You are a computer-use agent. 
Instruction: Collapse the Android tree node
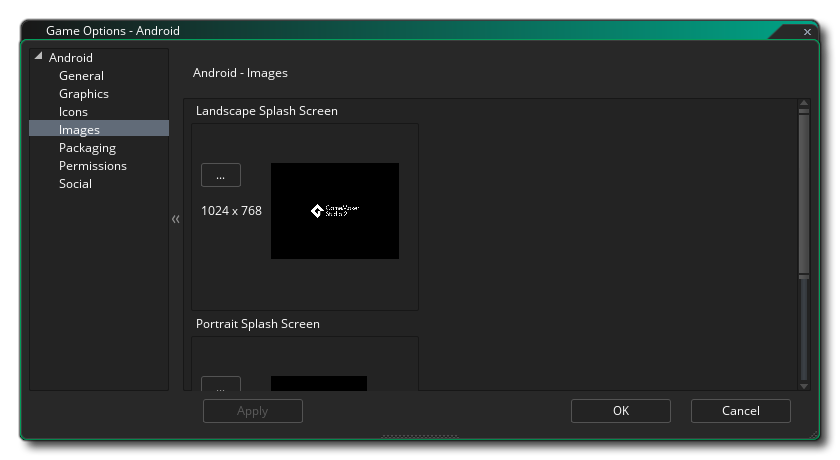coord(39,56)
